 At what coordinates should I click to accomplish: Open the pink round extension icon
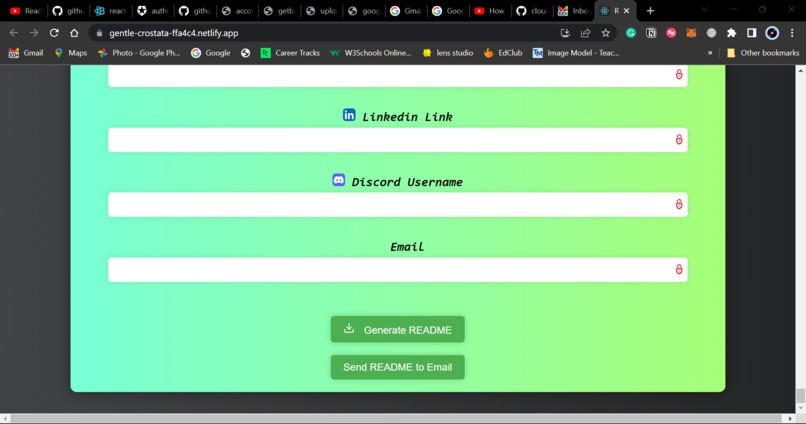coord(671,33)
